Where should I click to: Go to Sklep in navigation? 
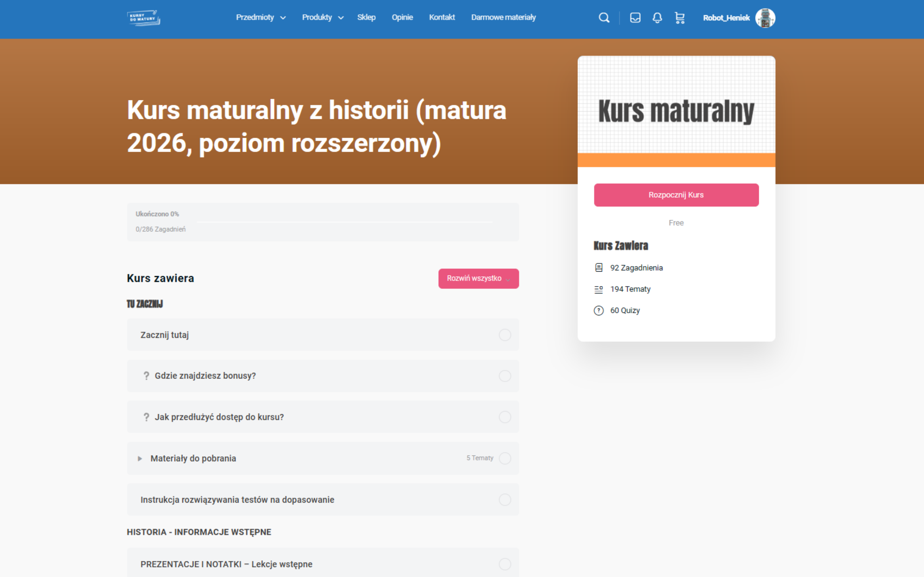point(366,18)
